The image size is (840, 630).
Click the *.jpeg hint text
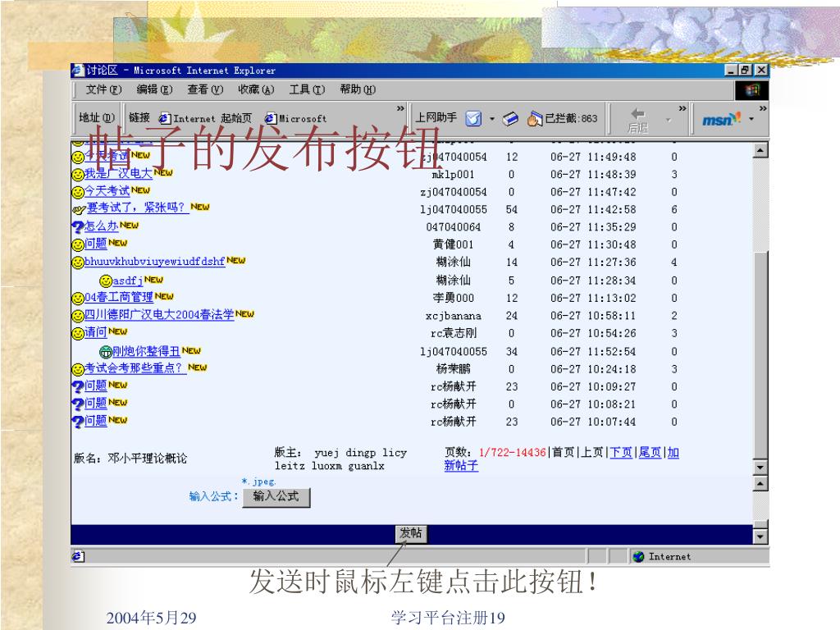258,481
